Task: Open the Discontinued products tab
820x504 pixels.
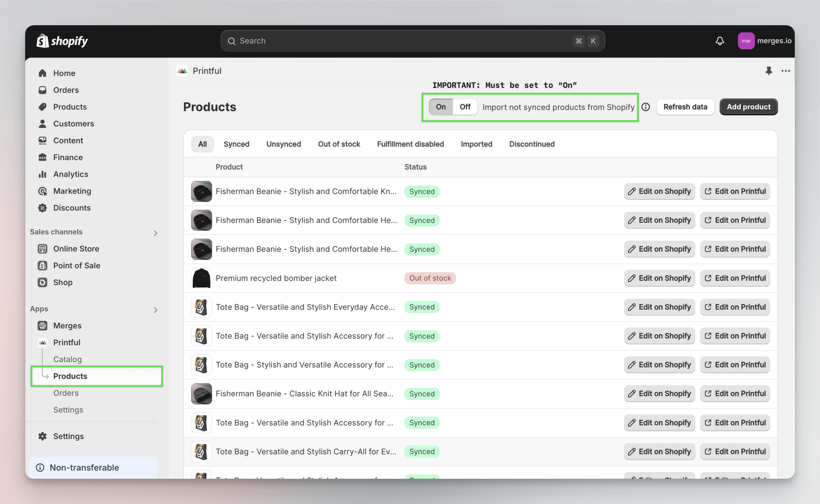Action: tap(532, 144)
